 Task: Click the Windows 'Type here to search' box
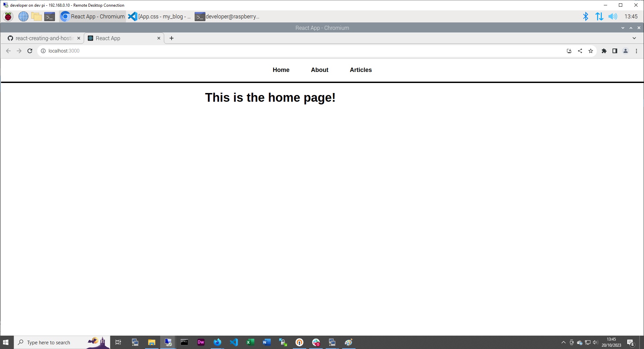click(x=62, y=342)
